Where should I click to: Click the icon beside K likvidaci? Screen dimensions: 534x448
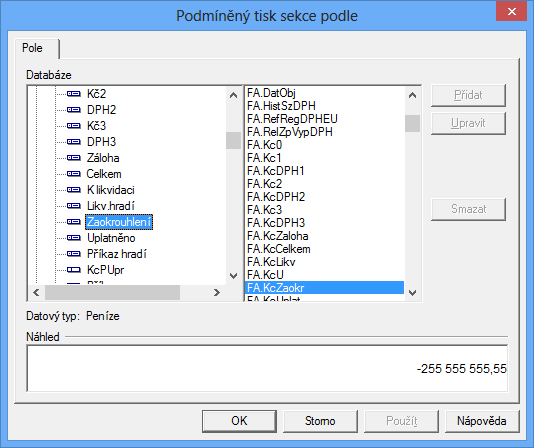point(74,190)
